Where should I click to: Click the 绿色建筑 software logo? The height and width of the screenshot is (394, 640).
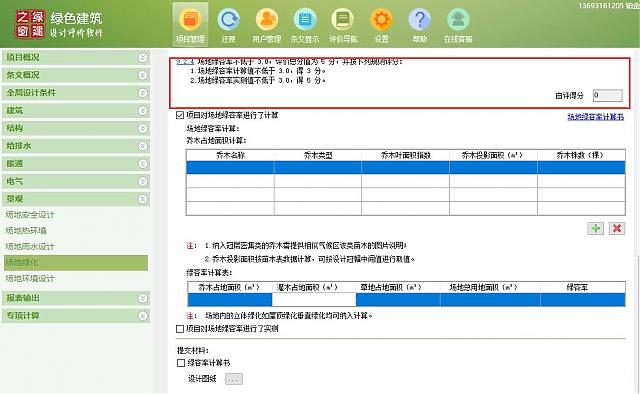(59, 24)
